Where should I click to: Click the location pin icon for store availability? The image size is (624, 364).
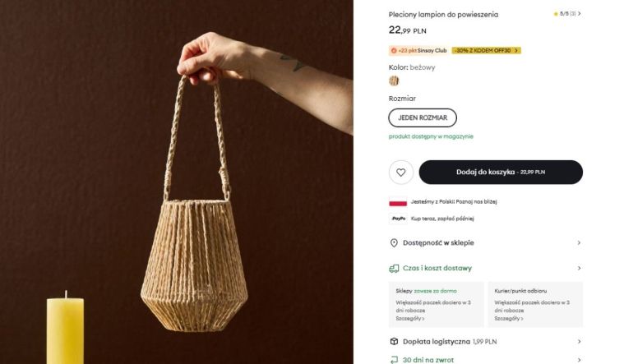point(394,243)
